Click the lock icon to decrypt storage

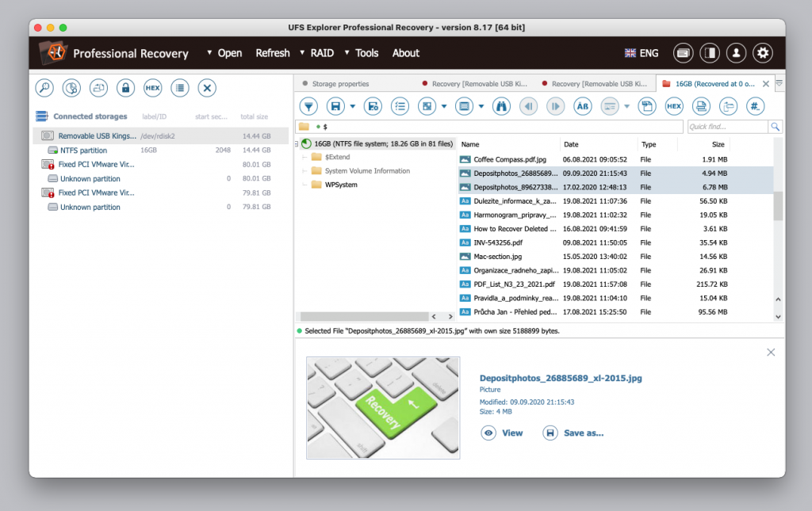pos(125,88)
